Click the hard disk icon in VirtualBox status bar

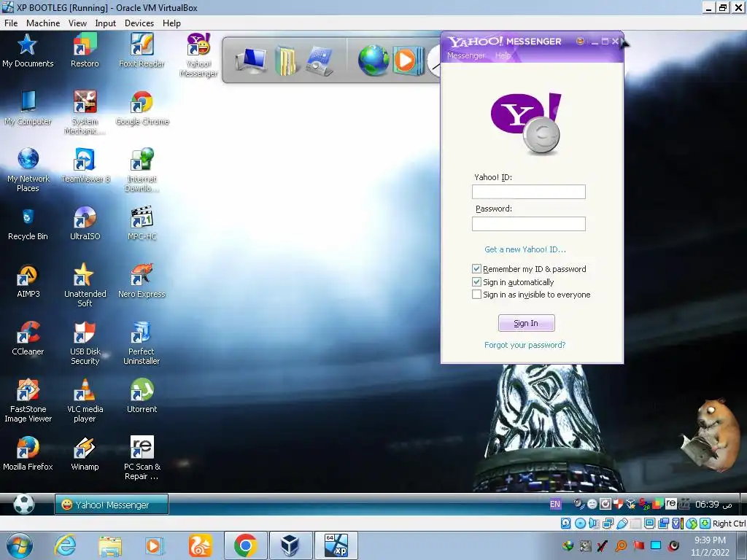(x=566, y=524)
